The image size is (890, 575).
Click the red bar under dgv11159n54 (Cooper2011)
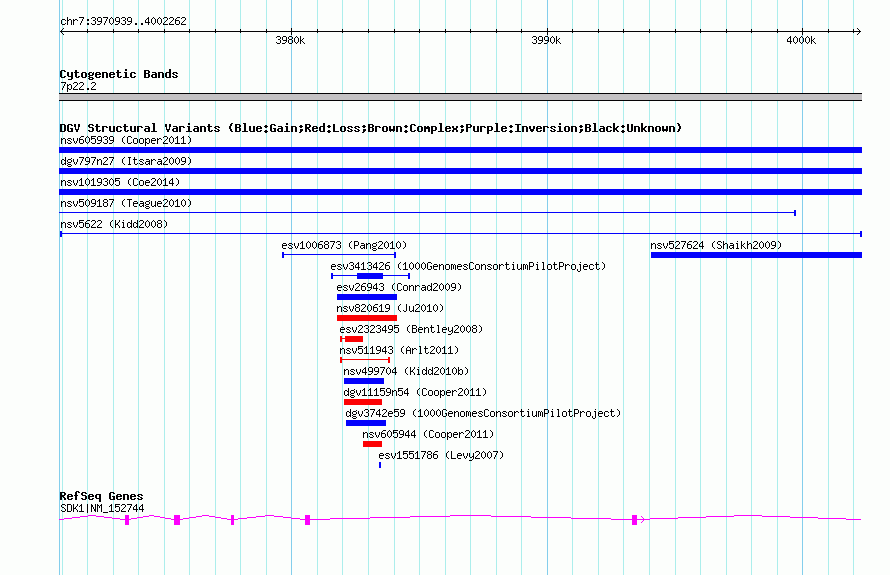(x=363, y=402)
